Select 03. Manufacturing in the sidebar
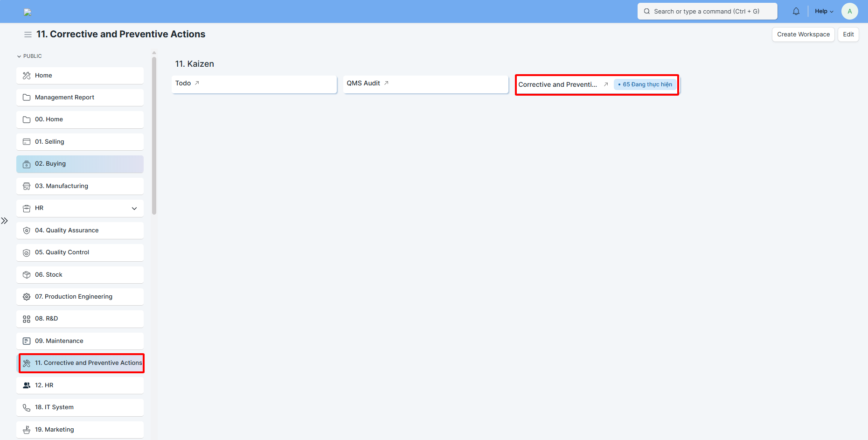Viewport: 868px width, 440px height. coord(62,186)
